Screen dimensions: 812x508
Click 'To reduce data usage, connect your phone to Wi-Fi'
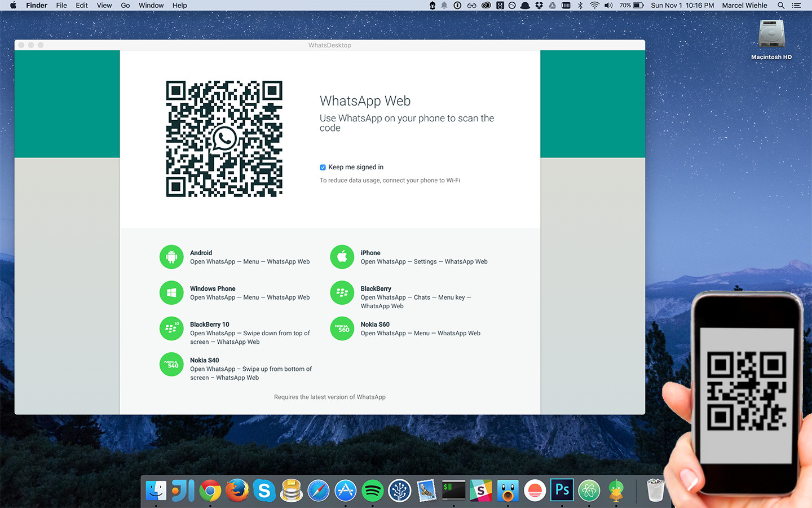tap(390, 181)
